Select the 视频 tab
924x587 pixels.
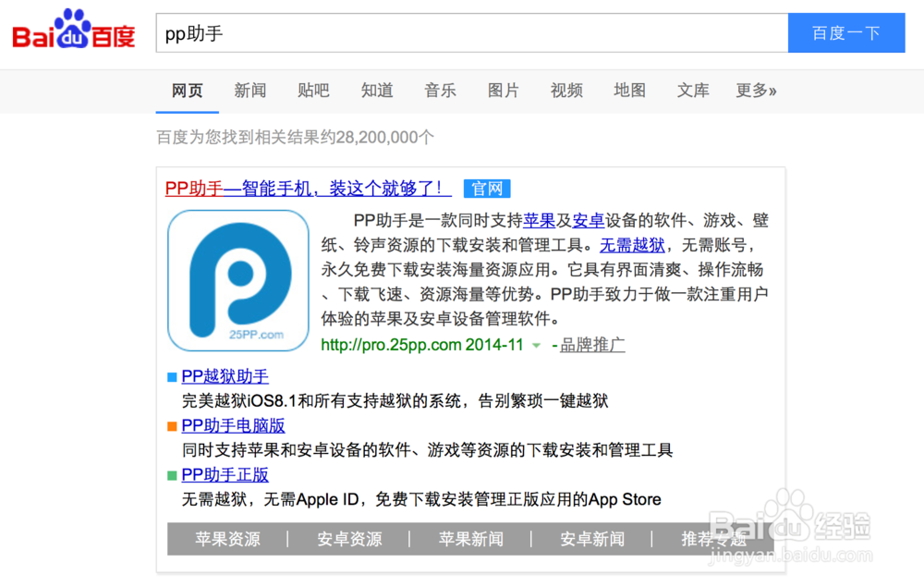566,91
